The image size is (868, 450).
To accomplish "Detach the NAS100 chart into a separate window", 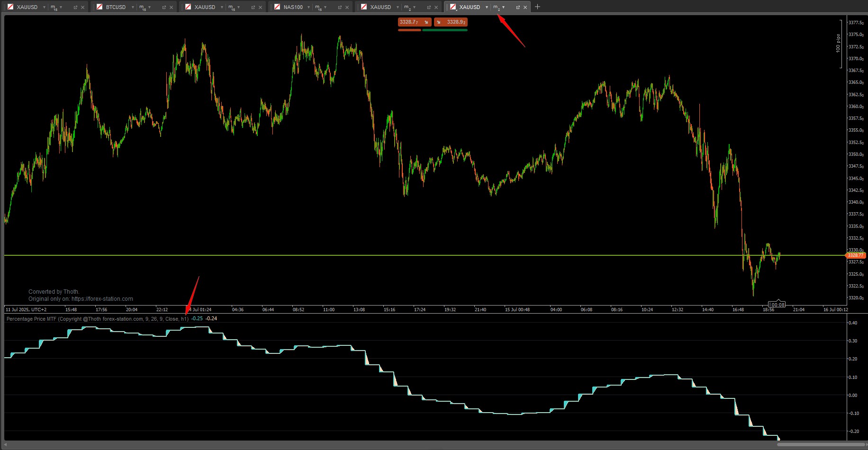I will pos(340,7).
